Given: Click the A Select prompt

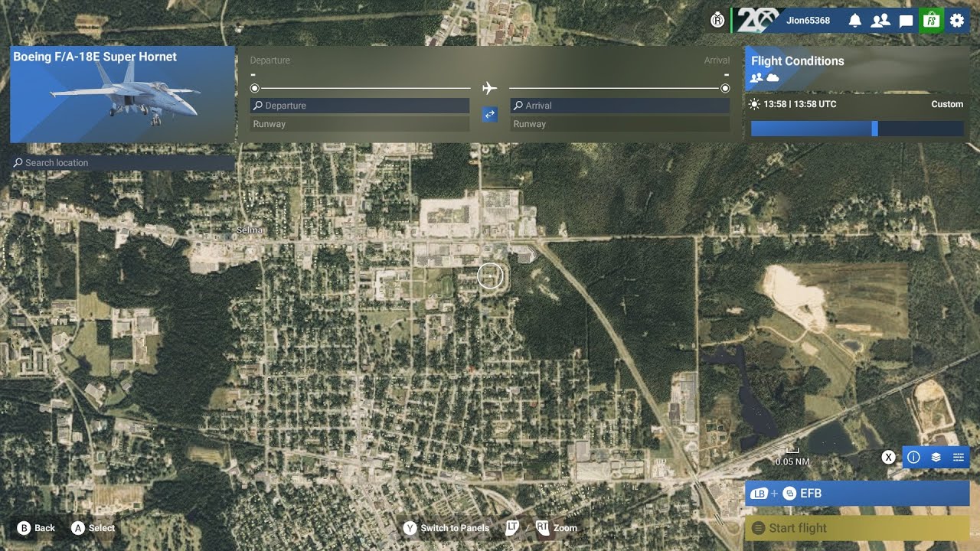Looking at the screenshot, I should 93,528.
